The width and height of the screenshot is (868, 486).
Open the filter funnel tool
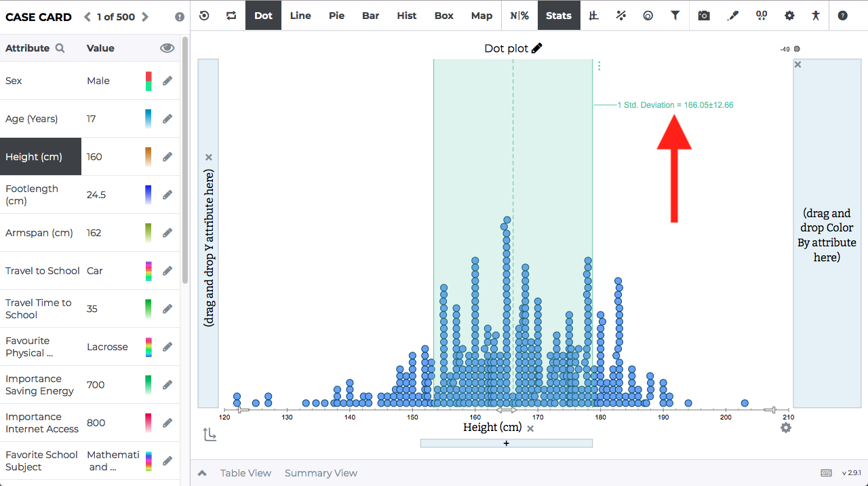click(675, 15)
